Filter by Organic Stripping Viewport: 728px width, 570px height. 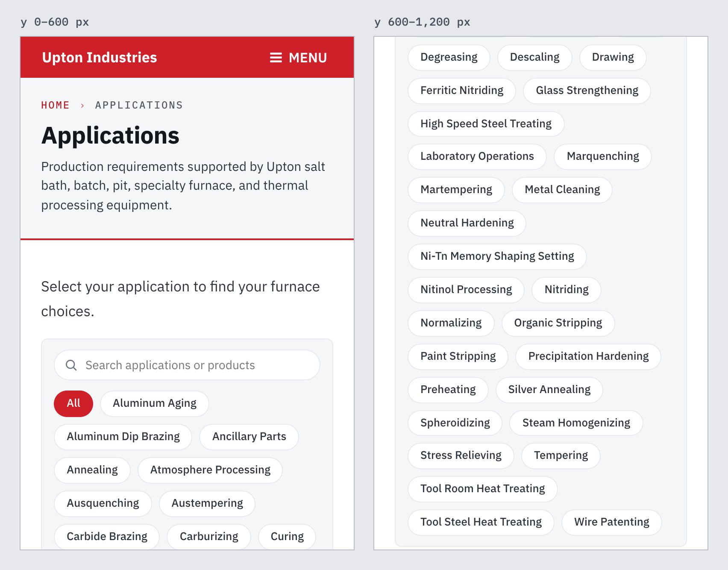[558, 323]
